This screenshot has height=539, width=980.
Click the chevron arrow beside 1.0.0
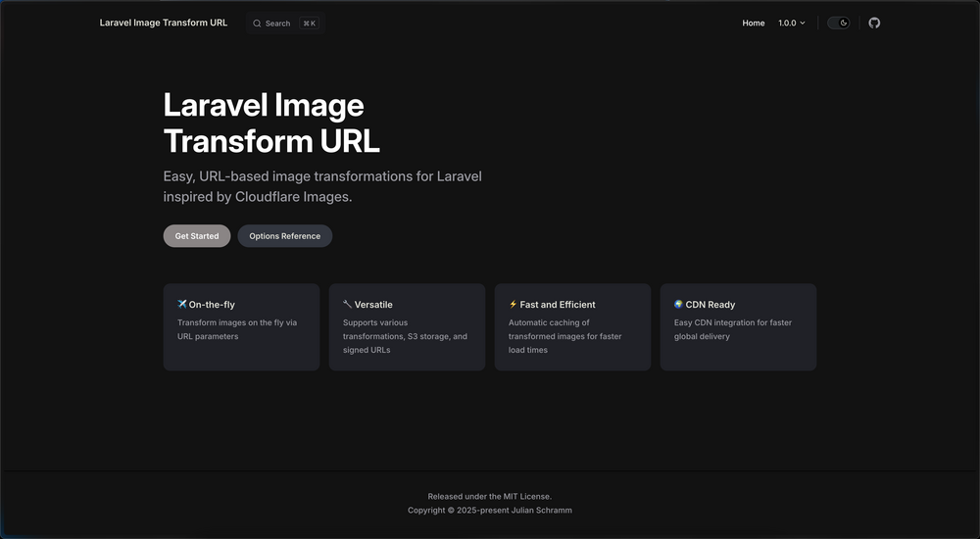tap(803, 24)
